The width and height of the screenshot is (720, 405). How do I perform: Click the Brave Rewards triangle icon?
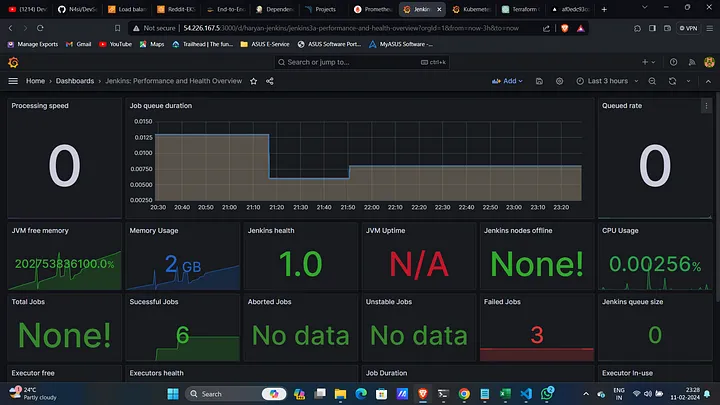(581, 28)
